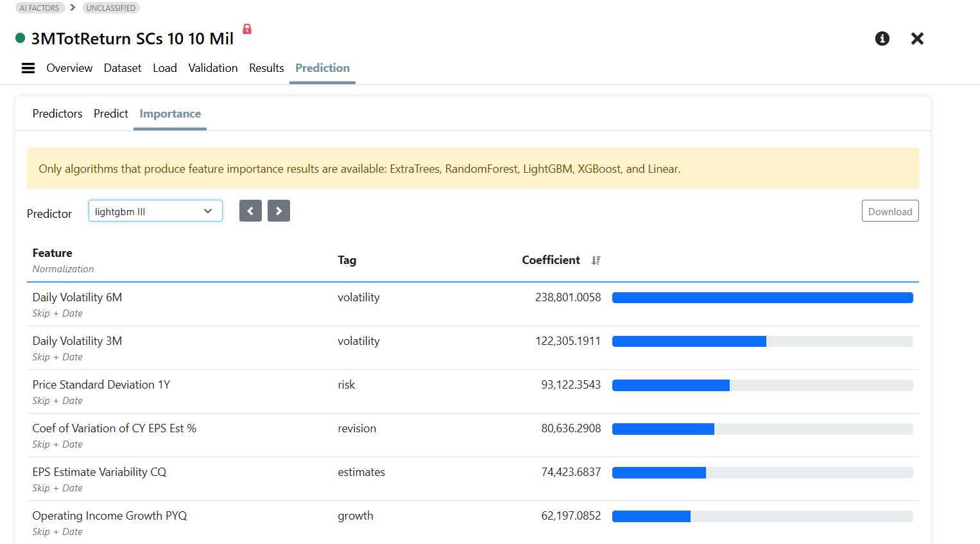Click the growth tag cell
Screen dimensions: 980x544
pyautogui.click(x=356, y=516)
